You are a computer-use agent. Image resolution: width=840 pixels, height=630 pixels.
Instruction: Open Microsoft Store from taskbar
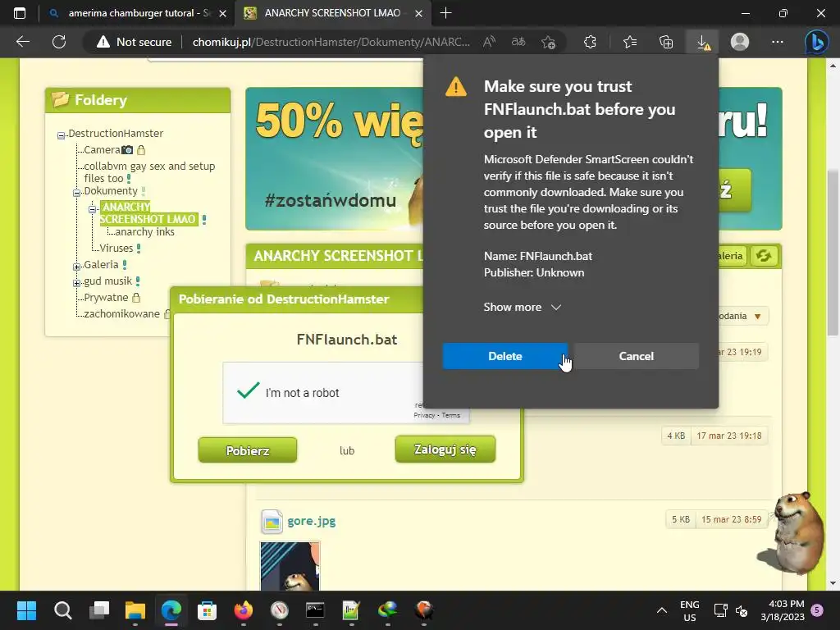coord(207,610)
